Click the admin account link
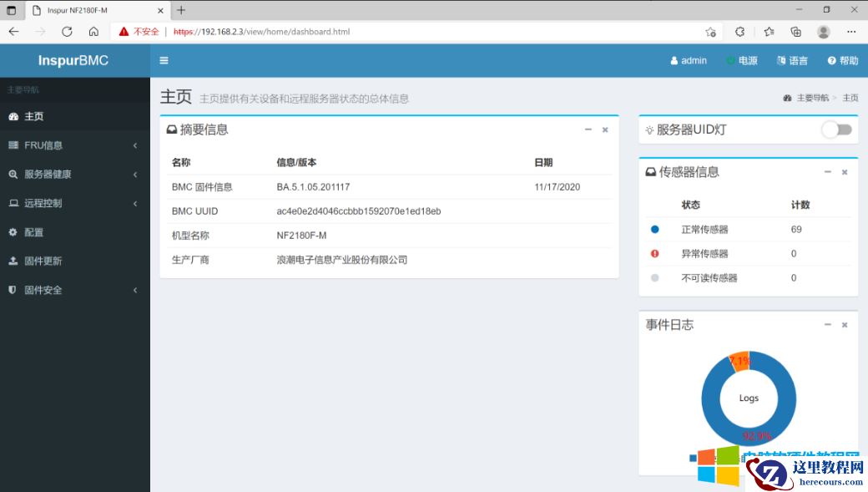The height and width of the screenshot is (492, 868). [688, 60]
